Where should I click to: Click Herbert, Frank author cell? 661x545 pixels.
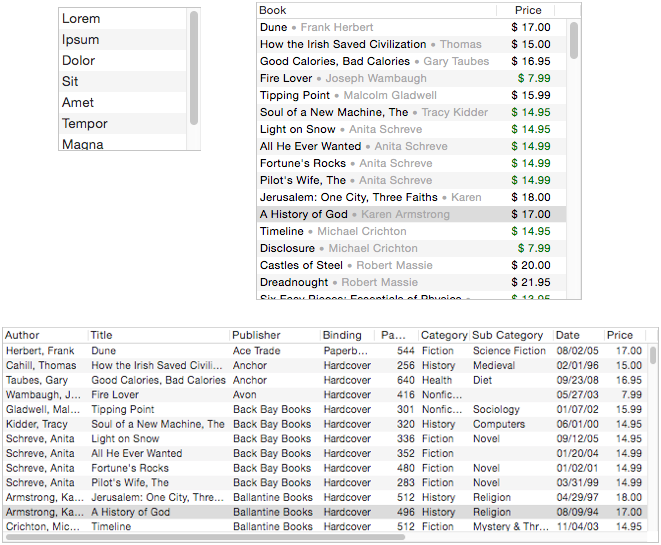40,351
